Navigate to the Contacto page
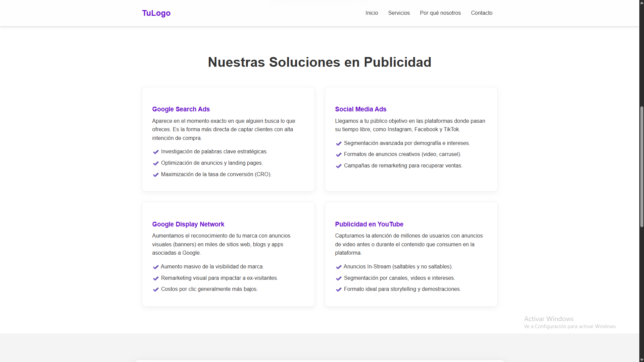The width and height of the screenshot is (644, 362). pos(481,13)
